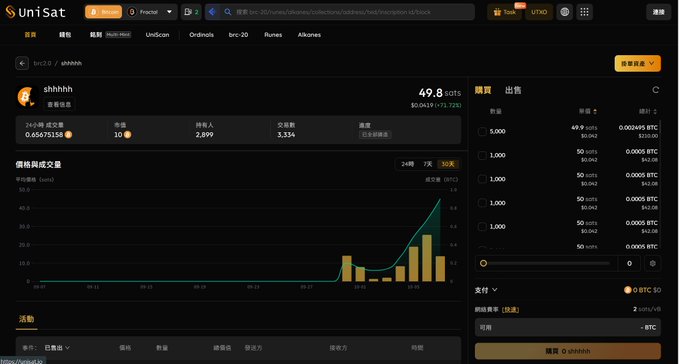679x364 pixels.
Task: Switch to the 出售 tab
Action: coord(513,90)
